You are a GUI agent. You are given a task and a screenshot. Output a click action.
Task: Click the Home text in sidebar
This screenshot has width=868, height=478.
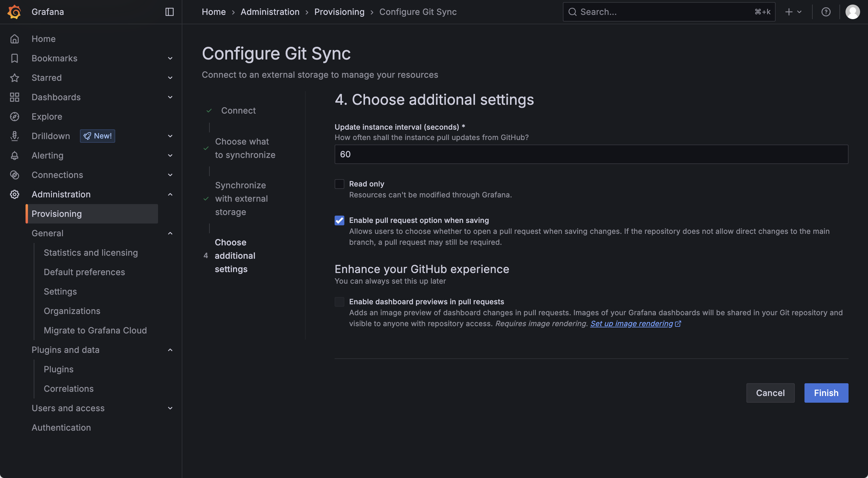(x=43, y=39)
